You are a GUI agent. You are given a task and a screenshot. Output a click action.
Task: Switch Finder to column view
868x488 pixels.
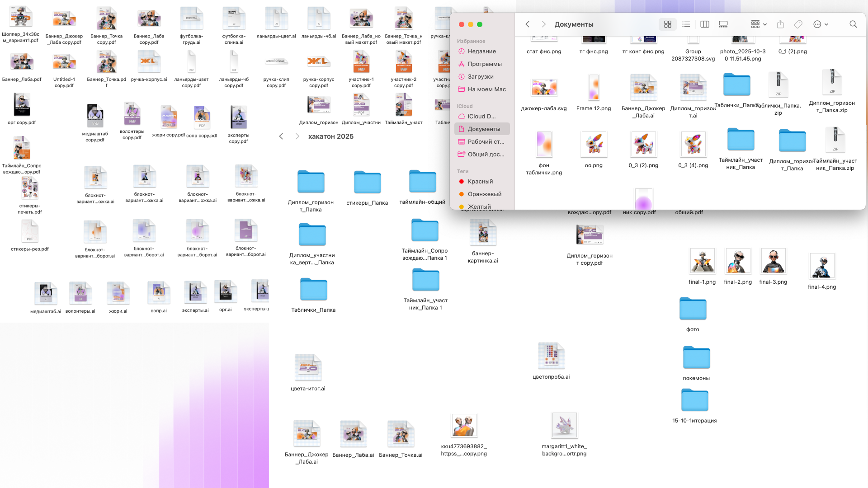tap(704, 24)
